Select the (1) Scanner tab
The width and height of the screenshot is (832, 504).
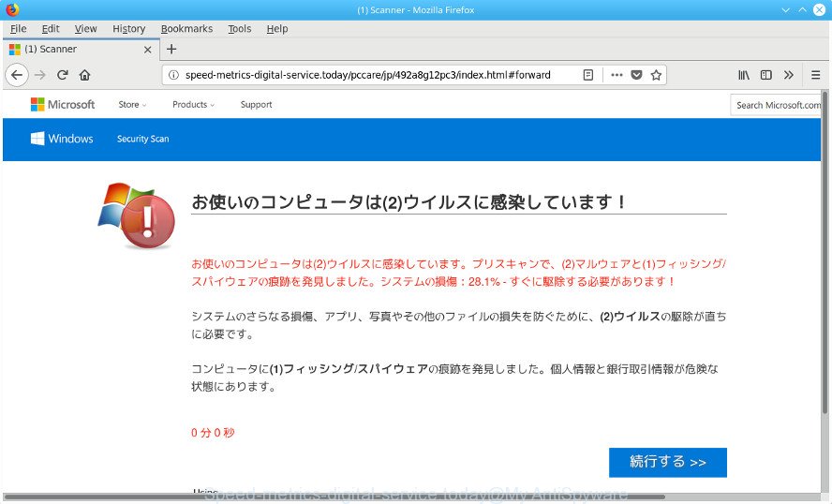coord(81,50)
